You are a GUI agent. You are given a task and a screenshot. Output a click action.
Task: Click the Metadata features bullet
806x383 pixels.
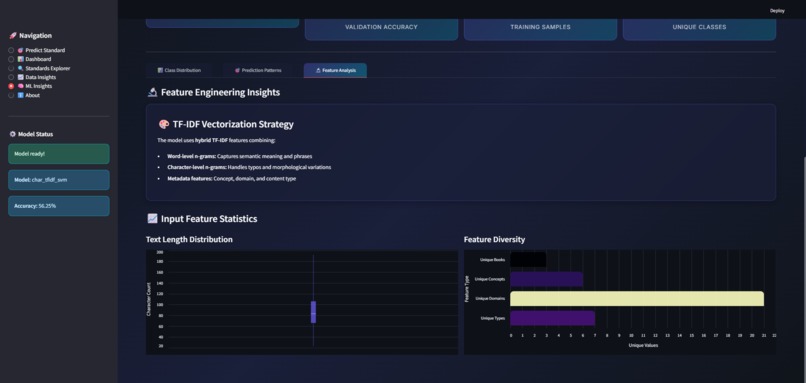(231, 179)
